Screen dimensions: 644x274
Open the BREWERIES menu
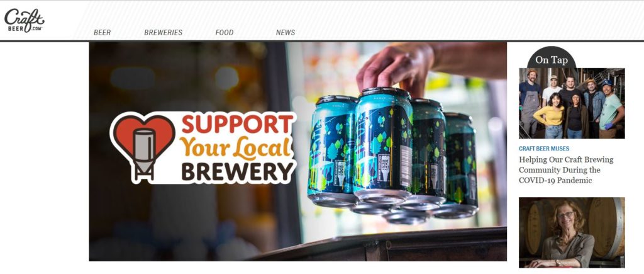tap(163, 33)
